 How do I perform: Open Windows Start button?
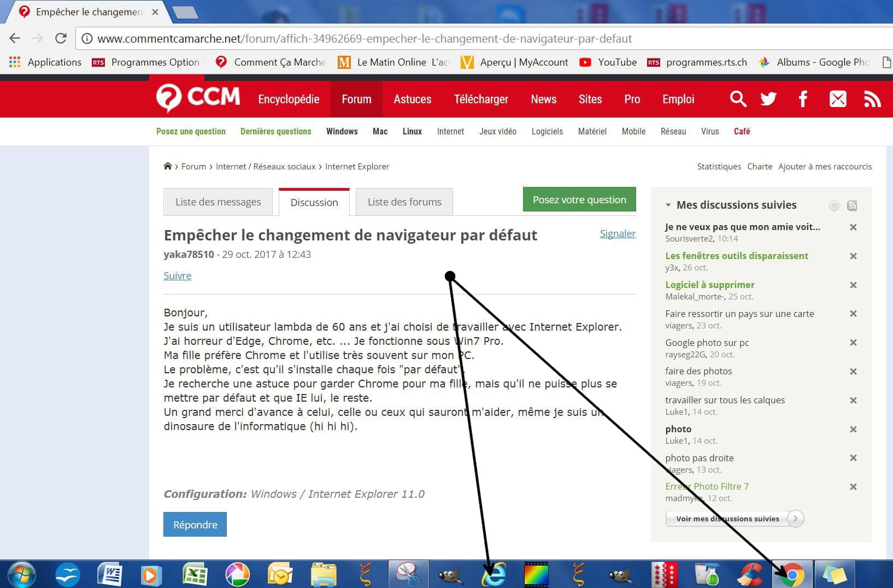[x=22, y=575]
